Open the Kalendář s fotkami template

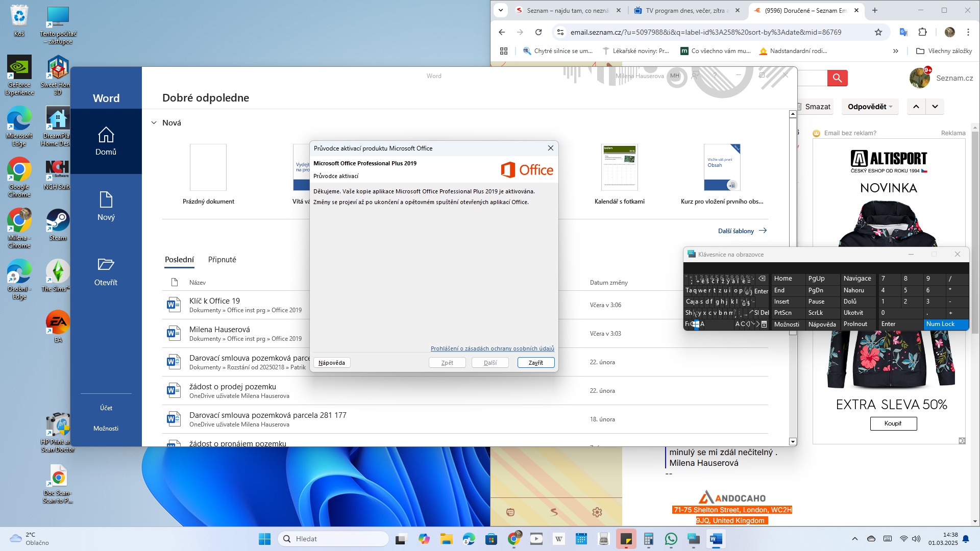[620, 174]
